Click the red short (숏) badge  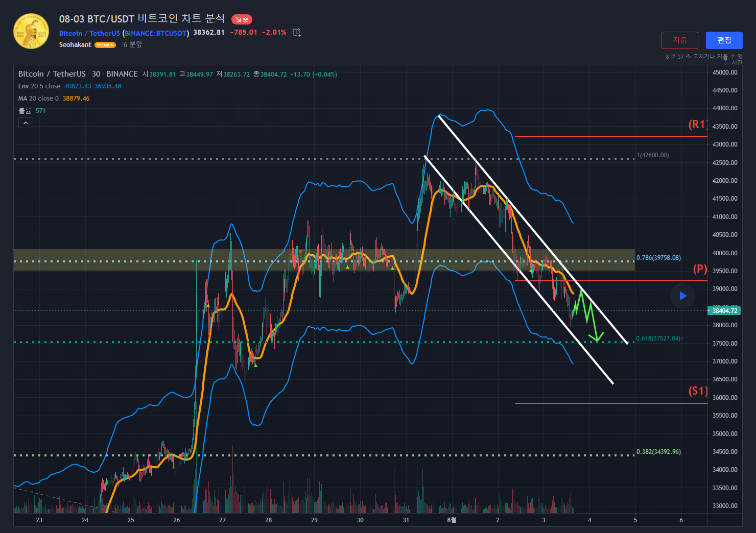[x=242, y=19]
